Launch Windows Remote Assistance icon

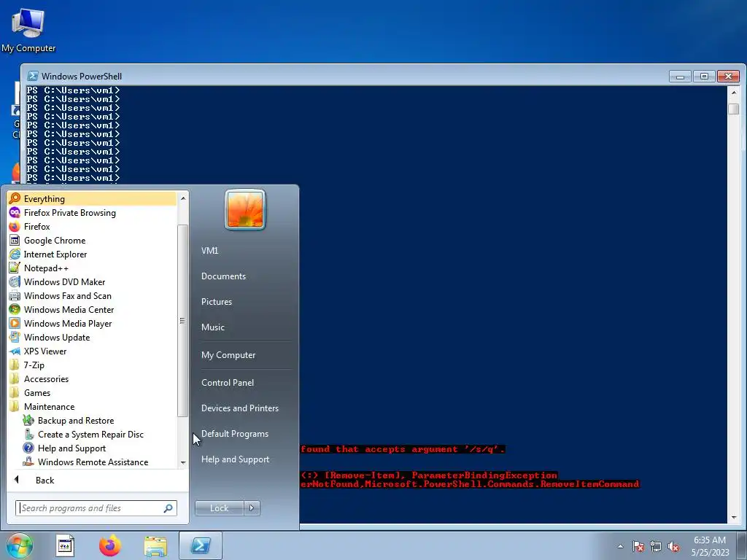[28, 462]
